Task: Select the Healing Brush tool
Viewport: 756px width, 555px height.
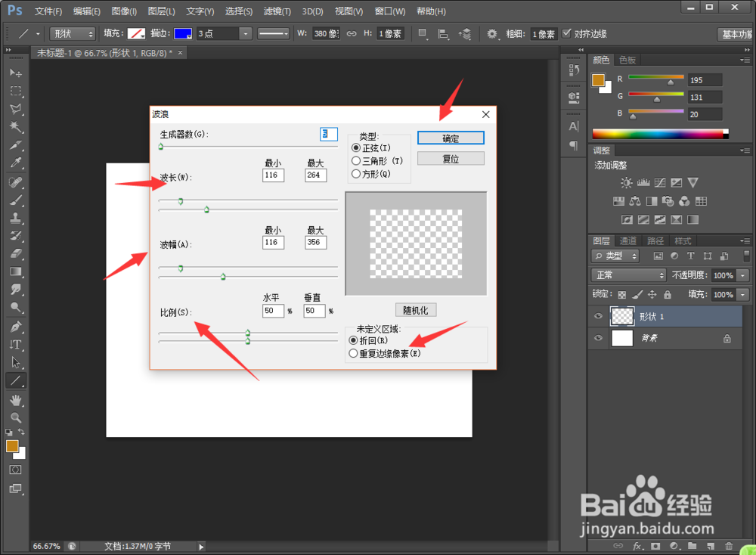Action: tap(15, 181)
